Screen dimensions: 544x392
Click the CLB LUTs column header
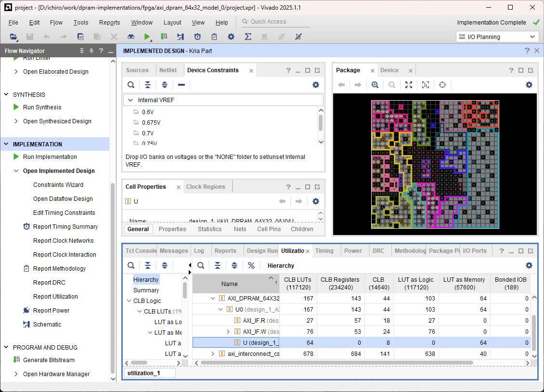pos(298,284)
